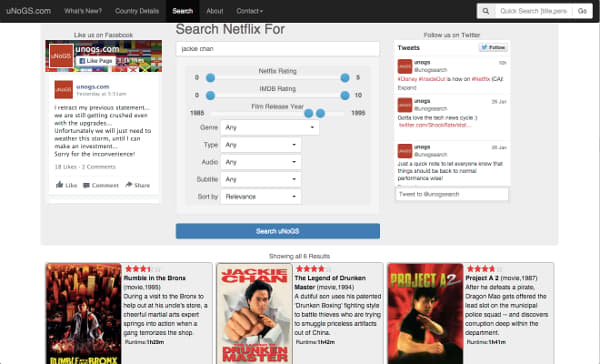Click The Legend of Drunken Master title
The width and height of the screenshot is (600, 364).
(330, 282)
